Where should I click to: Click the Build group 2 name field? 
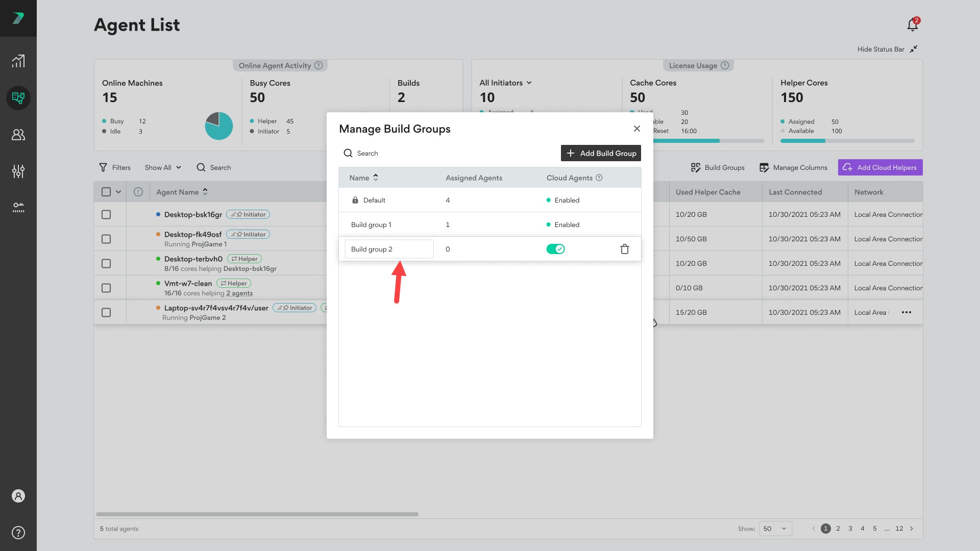(389, 249)
